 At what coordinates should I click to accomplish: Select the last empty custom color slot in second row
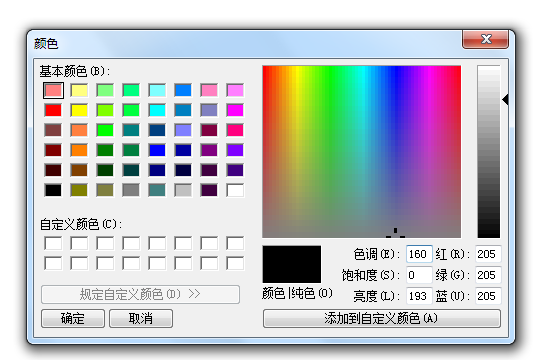(235, 263)
